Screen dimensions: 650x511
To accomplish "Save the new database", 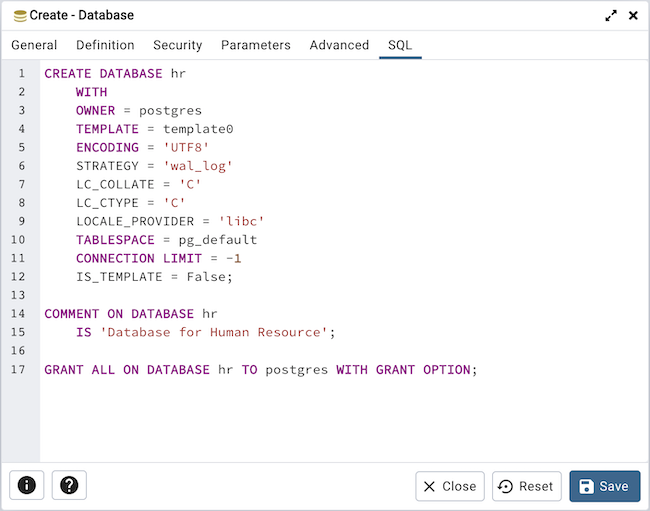I will [x=605, y=486].
